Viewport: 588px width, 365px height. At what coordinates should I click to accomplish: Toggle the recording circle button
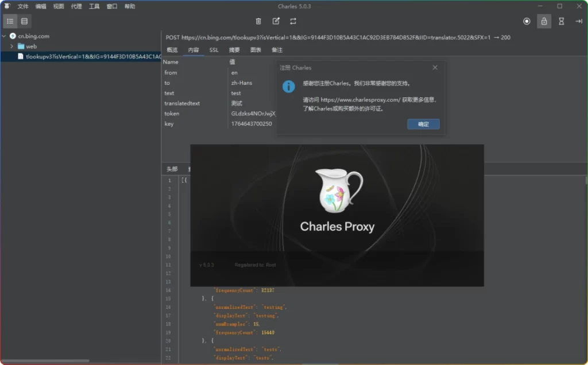pyautogui.click(x=527, y=21)
